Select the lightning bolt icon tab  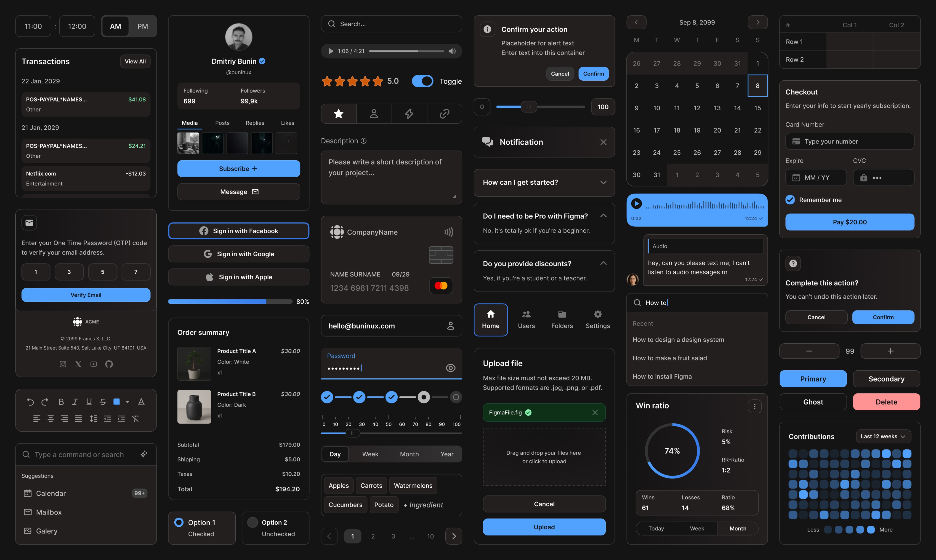point(409,114)
